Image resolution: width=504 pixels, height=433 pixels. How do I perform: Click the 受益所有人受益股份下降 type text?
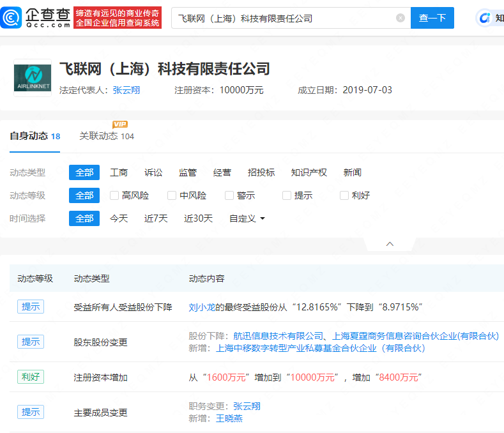coord(123,307)
